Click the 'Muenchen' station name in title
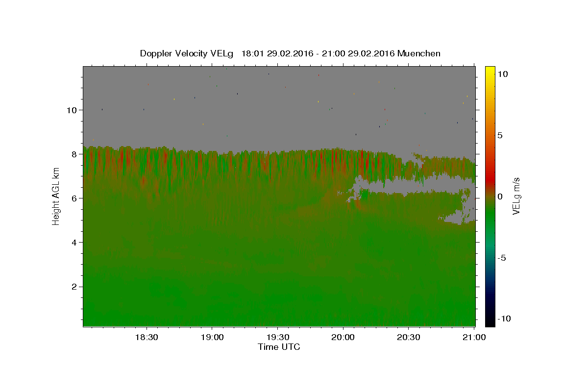 pyautogui.click(x=419, y=53)
